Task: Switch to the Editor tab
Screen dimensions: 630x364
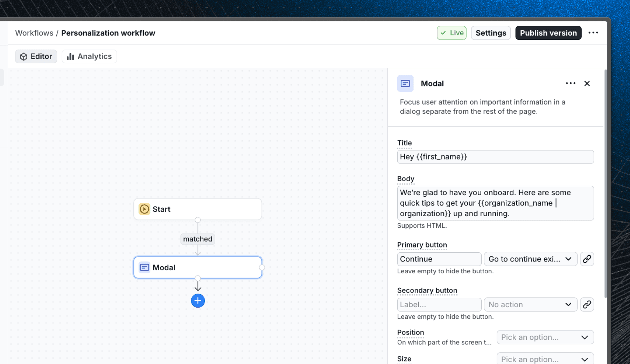Action: click(36, 56)
